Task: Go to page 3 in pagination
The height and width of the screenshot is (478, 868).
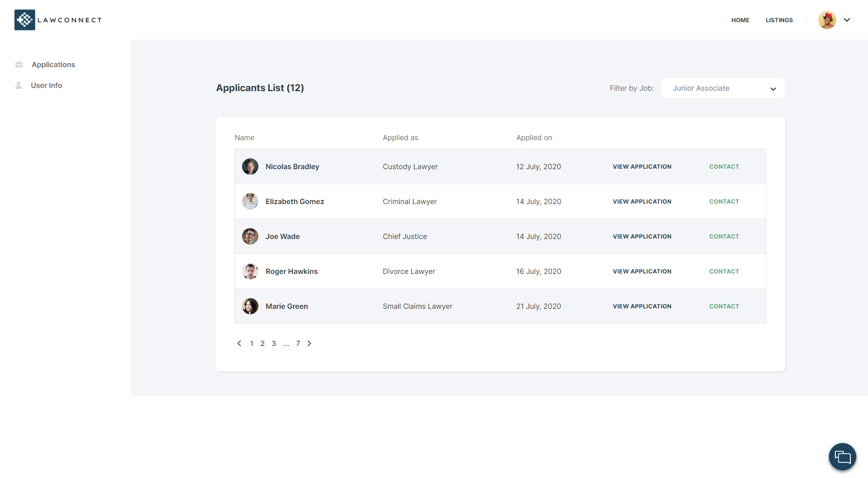Action: 274,343
